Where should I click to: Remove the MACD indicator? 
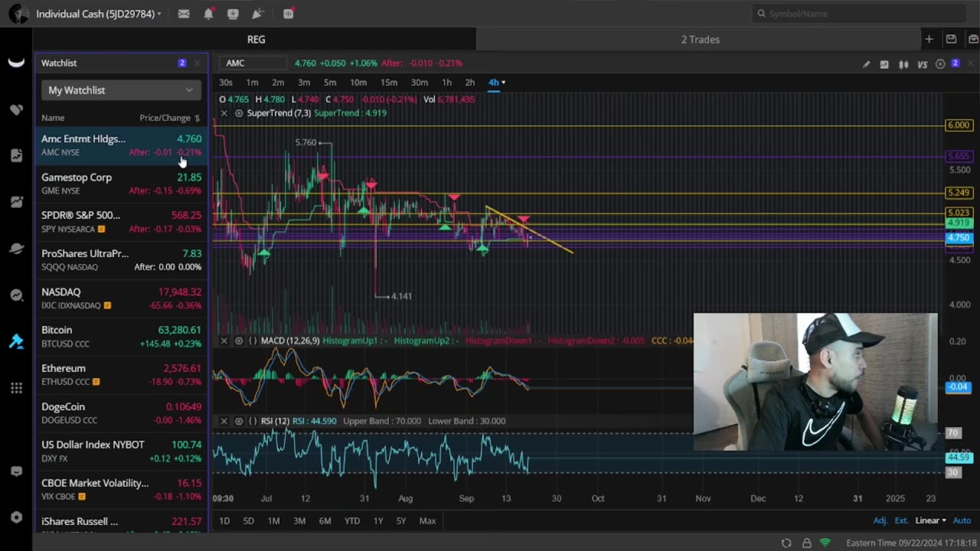point(224,341)
